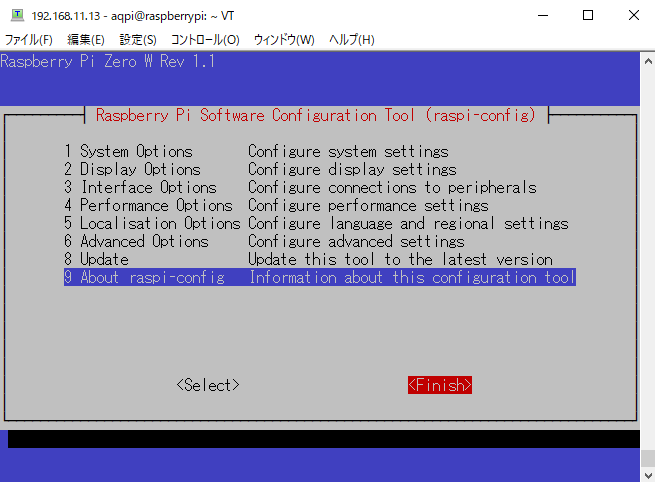Click 'Configure performance settings' description
655x482 pixels.
368,205
